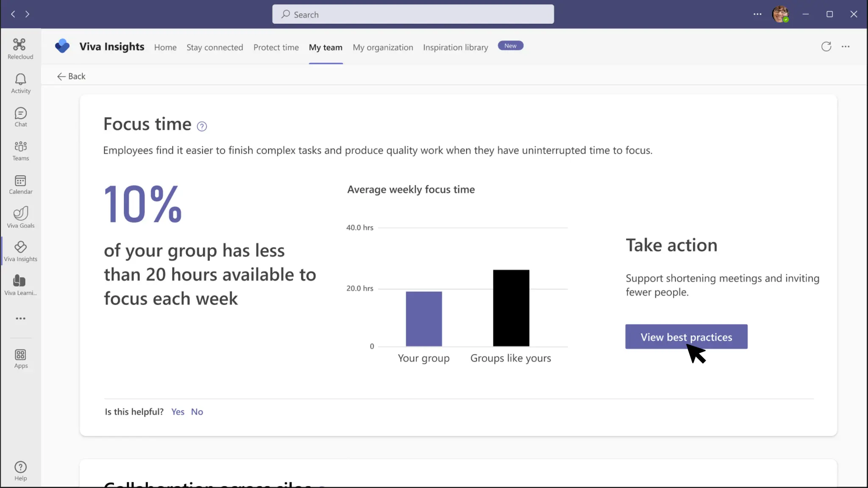Open Viva Learning sidebar icon

point(20,285)
